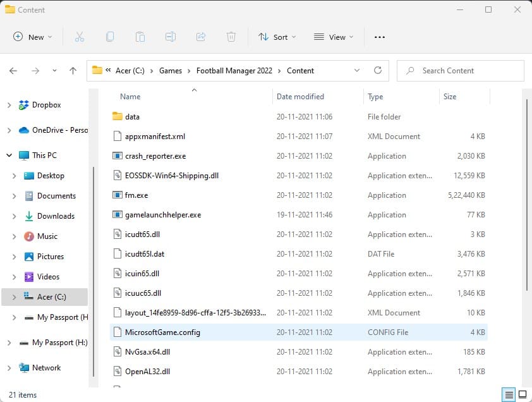Select the data folder icon
This screenshot has width=532, height=402.
pos(118,116)
